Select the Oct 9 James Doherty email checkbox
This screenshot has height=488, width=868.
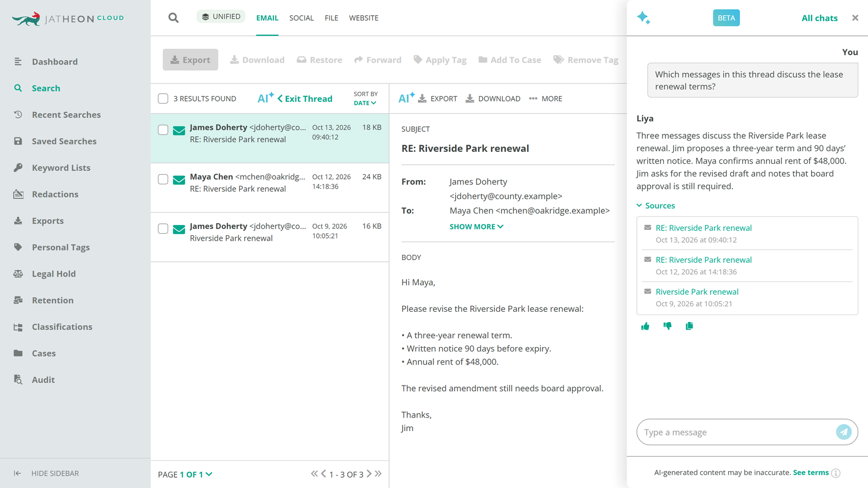pos(163,228)
